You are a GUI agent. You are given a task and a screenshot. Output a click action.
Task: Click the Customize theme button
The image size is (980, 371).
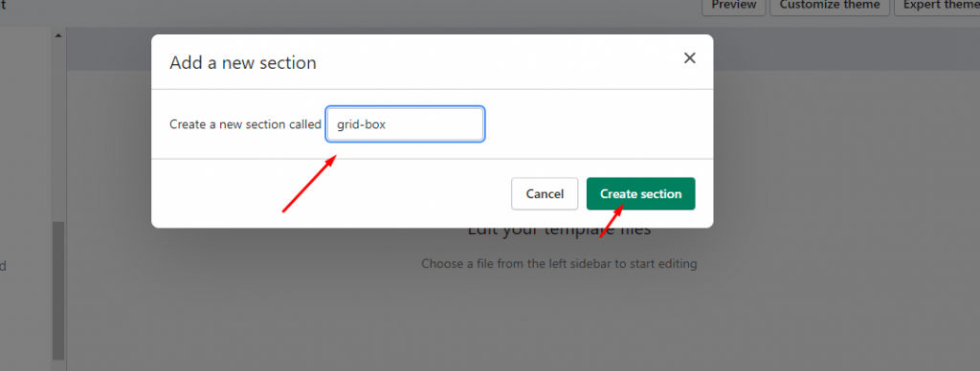click(830, 7)
